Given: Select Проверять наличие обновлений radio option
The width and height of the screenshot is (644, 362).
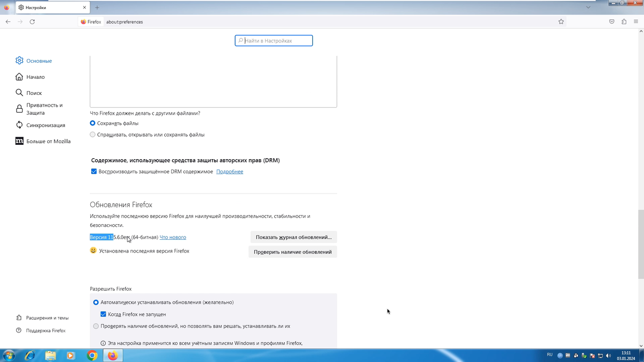Looking at the screenshot, I should point(96,326).
